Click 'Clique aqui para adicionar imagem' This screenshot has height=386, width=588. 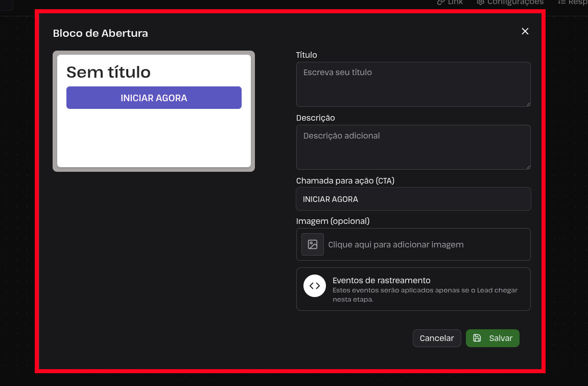[x=395, y=244]
